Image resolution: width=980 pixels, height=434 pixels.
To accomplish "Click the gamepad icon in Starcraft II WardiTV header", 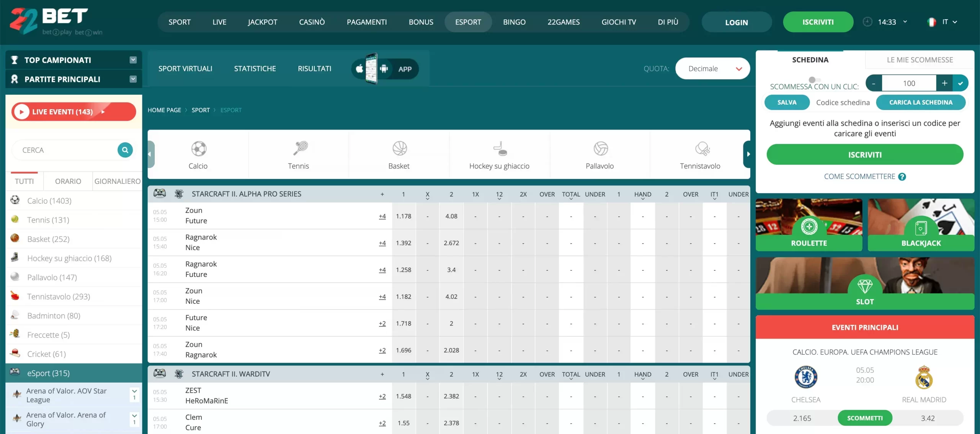I will coord(160,374).
